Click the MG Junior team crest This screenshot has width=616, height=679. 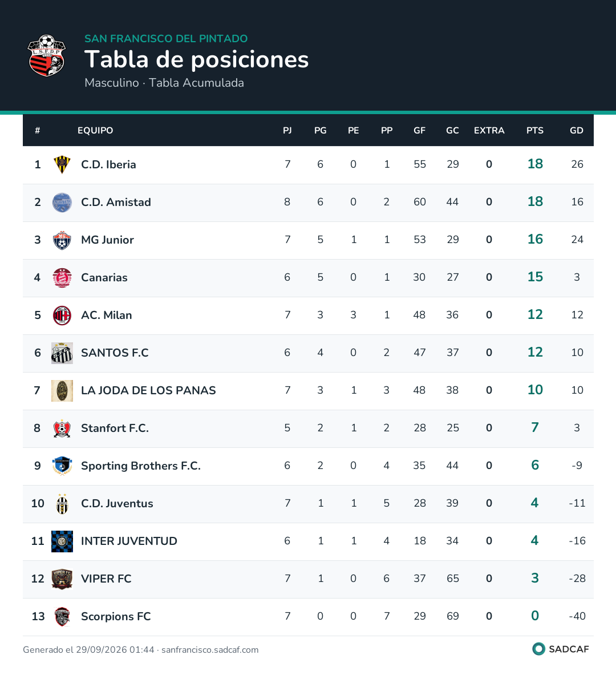pos(62,240)
